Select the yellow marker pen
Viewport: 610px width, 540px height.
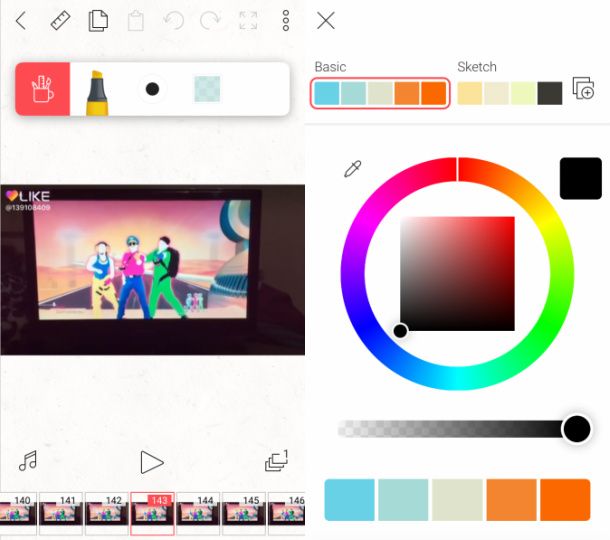97,93
